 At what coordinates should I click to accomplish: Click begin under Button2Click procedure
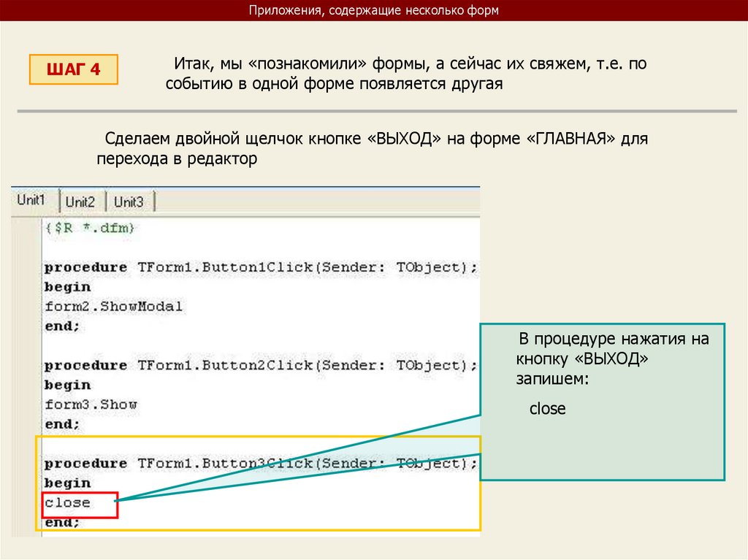click(67, 386)
